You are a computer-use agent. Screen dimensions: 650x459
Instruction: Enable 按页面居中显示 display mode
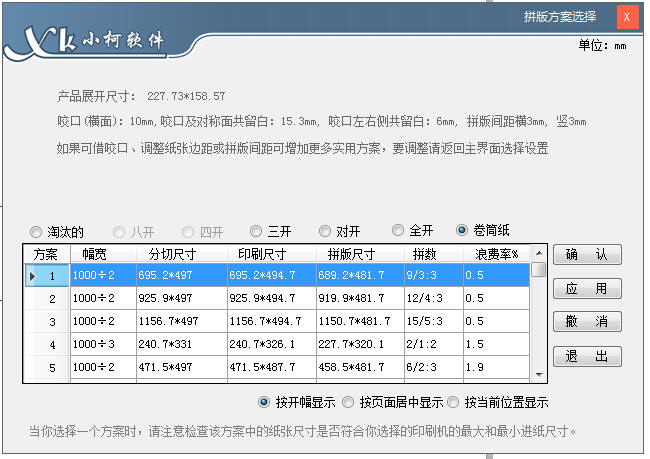click(348, 403)
